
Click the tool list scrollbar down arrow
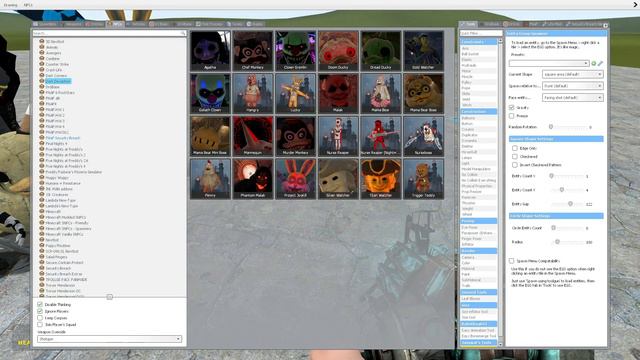tap(501, 344)
